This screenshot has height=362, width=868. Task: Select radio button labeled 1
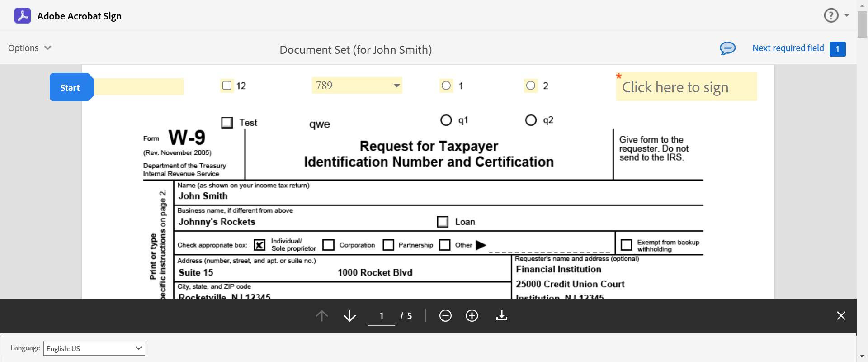pos(446,86)
